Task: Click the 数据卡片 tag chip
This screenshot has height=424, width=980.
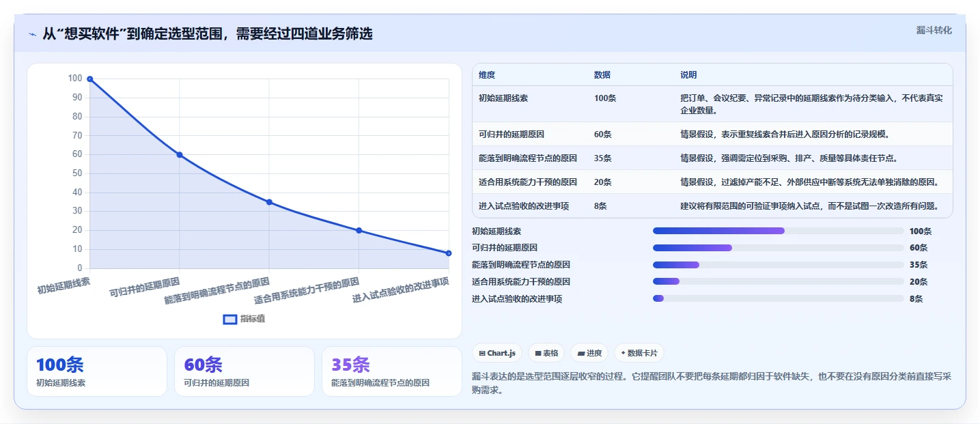Action: tap(639, 353)
